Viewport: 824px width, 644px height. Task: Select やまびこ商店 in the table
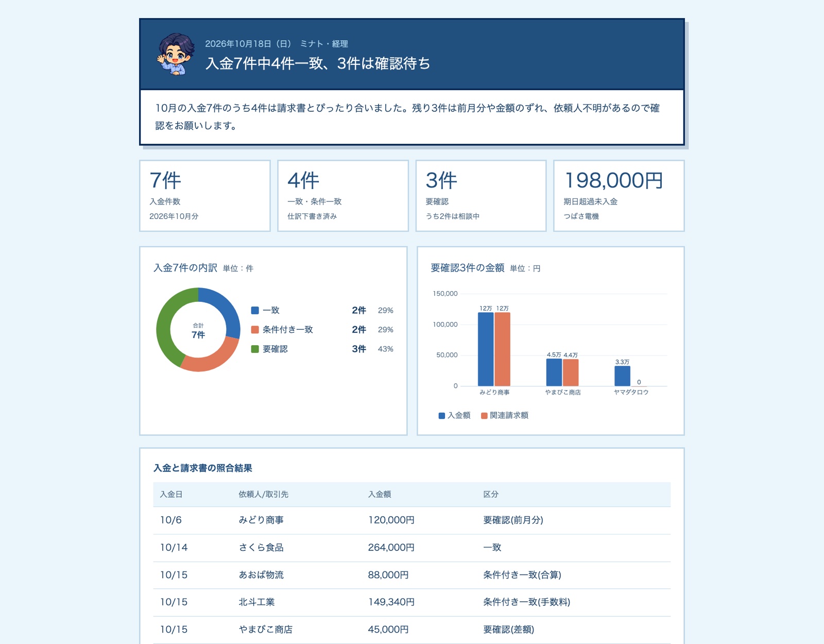pyautogui.click(x=265, y=630)
